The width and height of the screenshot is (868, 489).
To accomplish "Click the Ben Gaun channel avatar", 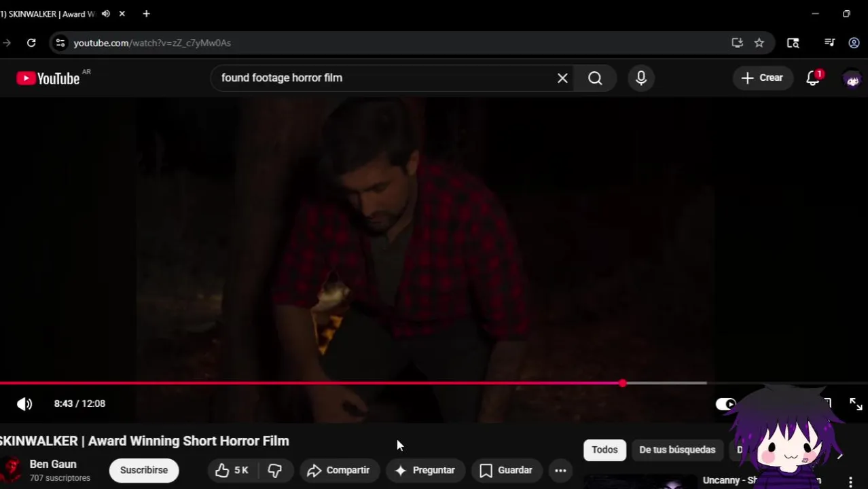I will (x=10, y=470).
